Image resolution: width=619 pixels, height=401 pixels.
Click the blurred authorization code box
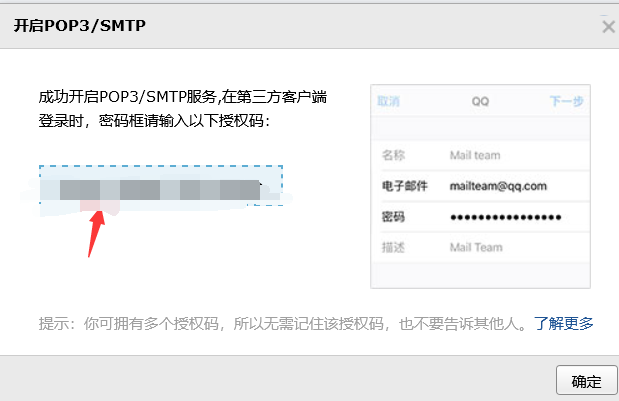pyautogui.click(x=161, y=186)
